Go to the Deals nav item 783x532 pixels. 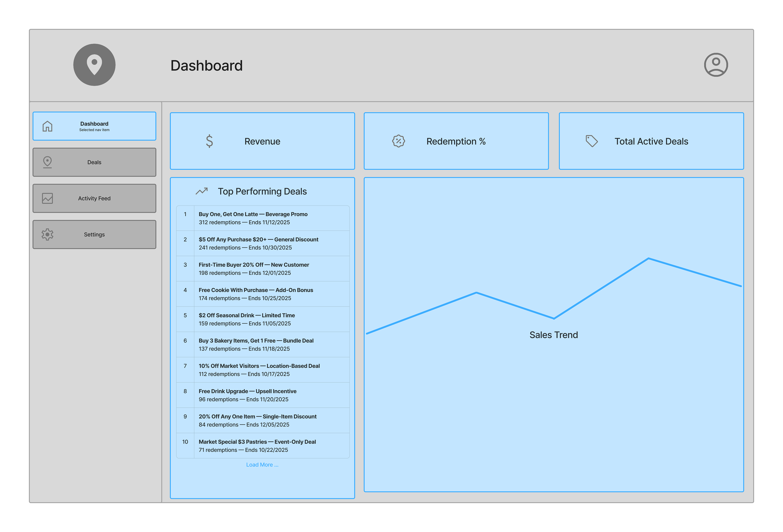[94, 162]
